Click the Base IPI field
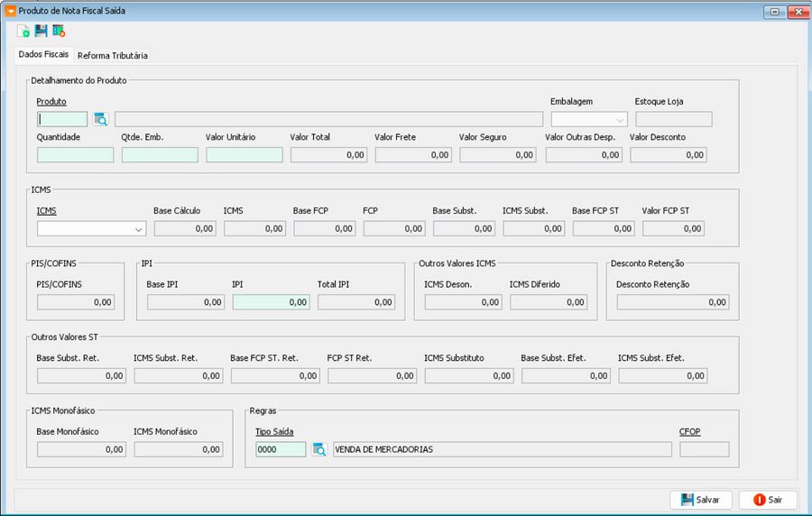This screenshot has height=516, width=812. (x=186, y=302)
